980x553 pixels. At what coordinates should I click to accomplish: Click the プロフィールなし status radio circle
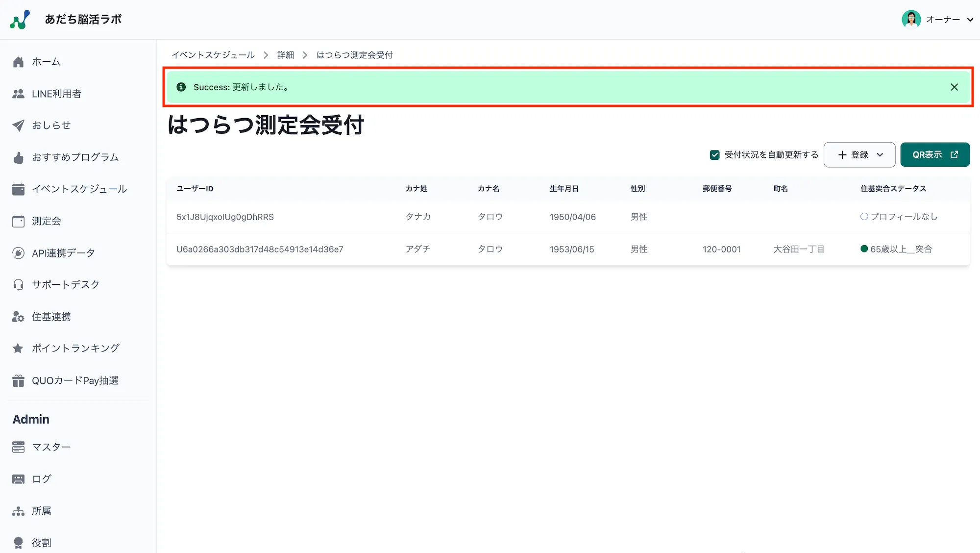pyautogui.click(x=864, y=216)
